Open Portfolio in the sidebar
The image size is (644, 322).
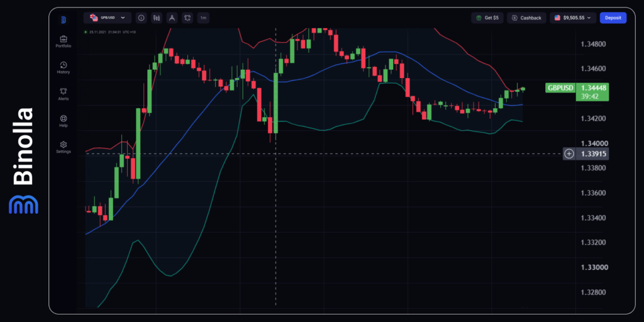pyautogui.click(x=64, y=42)
